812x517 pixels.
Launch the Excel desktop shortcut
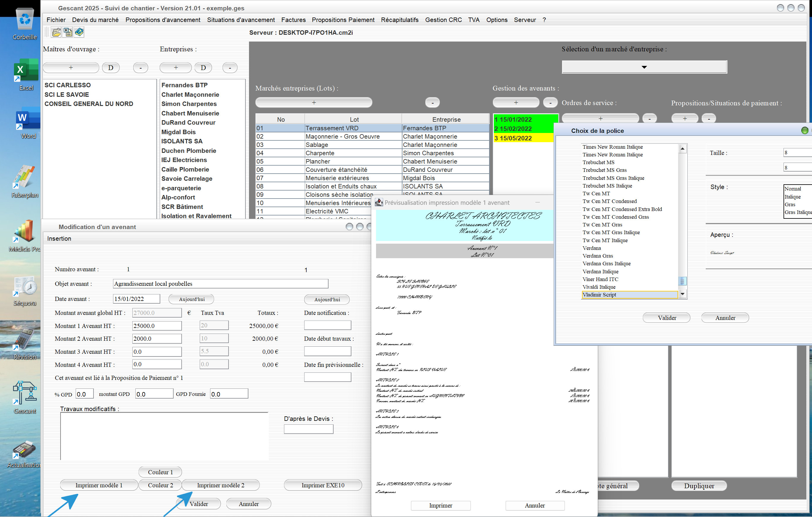26,74
